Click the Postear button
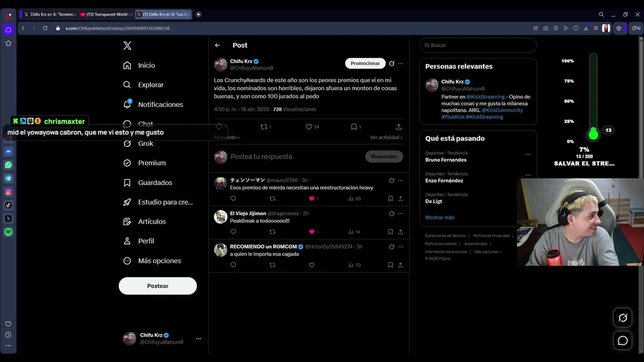 (x=157, y=286)
